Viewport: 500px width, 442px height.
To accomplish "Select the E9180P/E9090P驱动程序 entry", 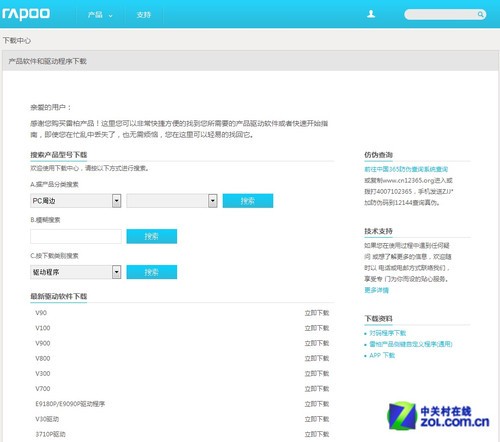I will click(x=70, y=404).
